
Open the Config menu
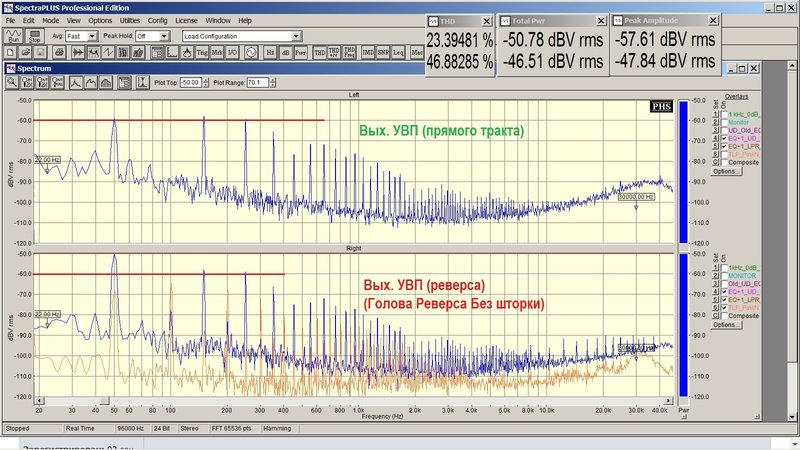158,20
